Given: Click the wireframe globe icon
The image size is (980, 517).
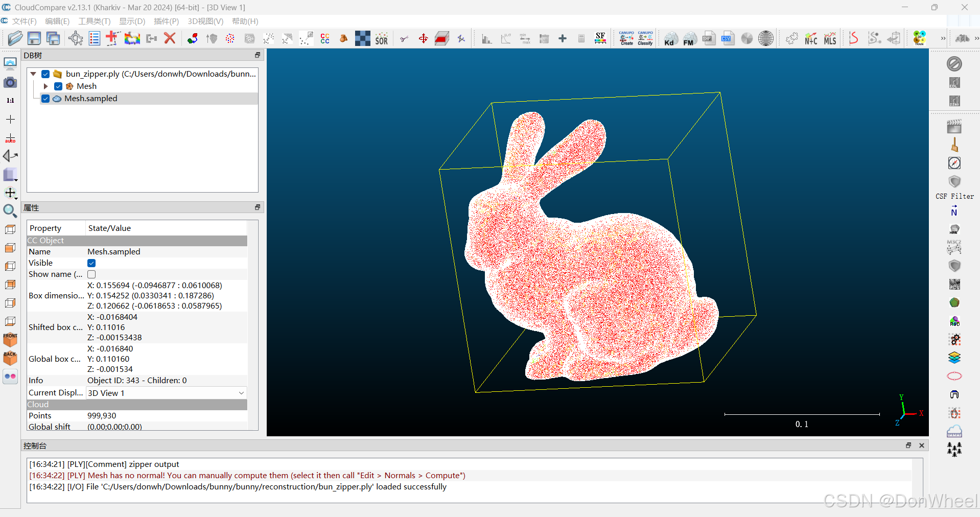Looking at the screenshot, I should (x=765, y=39).
